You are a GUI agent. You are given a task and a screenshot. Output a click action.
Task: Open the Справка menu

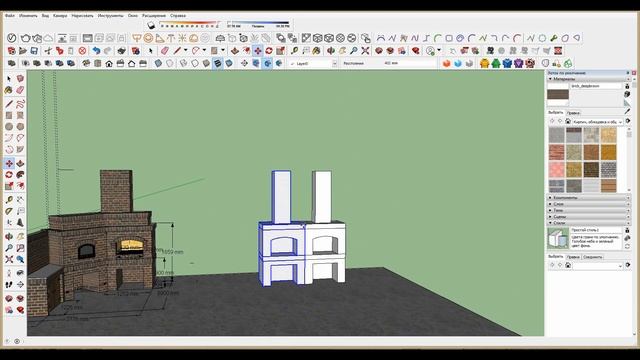[178, 16]
